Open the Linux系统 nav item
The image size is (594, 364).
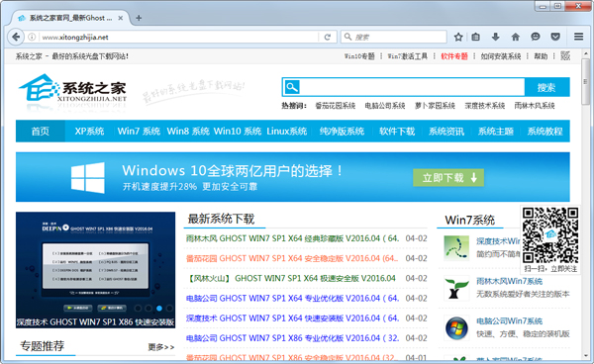pyautogui.click(x=287, y=131)
